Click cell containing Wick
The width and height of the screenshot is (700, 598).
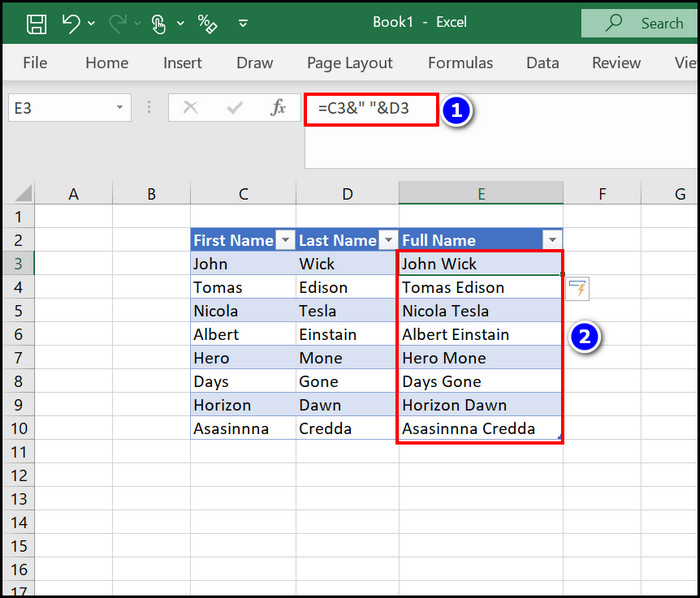pos(347,263)
